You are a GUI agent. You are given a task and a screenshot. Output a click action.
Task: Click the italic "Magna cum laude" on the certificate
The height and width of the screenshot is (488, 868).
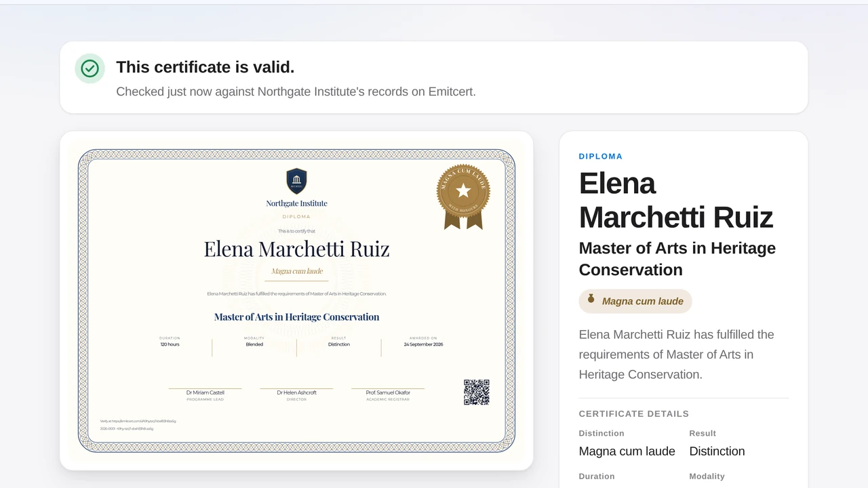point(297,271)
